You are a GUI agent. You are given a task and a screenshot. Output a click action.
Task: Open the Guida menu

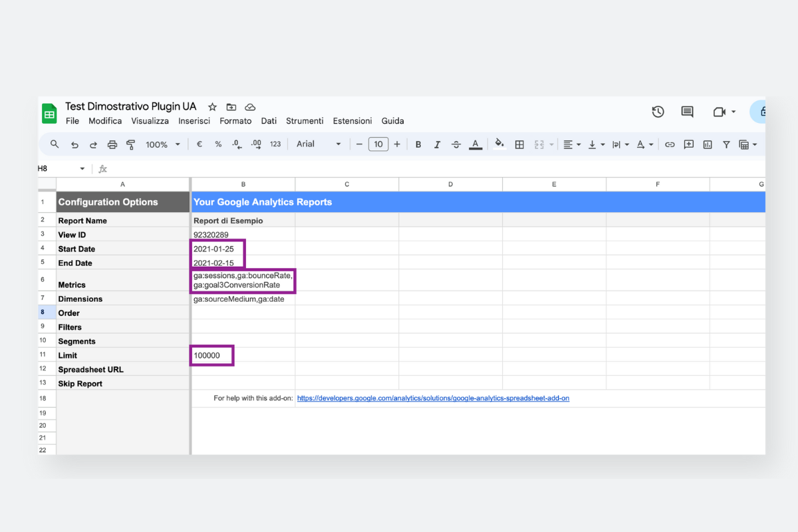click(393, 121)
